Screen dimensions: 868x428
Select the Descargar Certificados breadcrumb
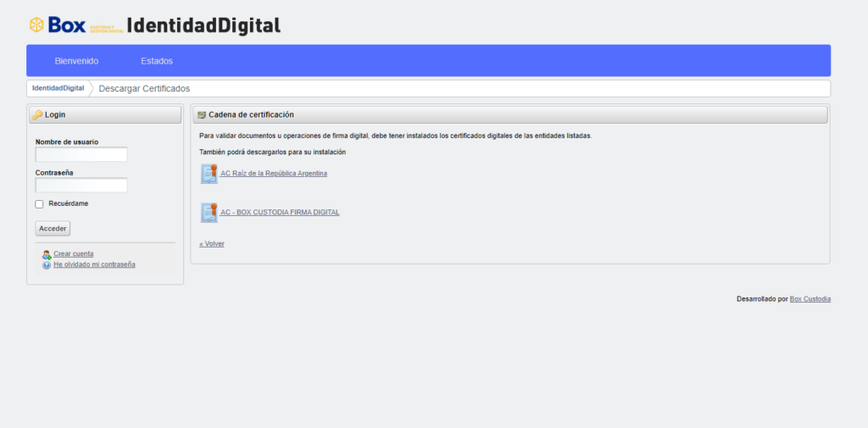coord(144,88)
